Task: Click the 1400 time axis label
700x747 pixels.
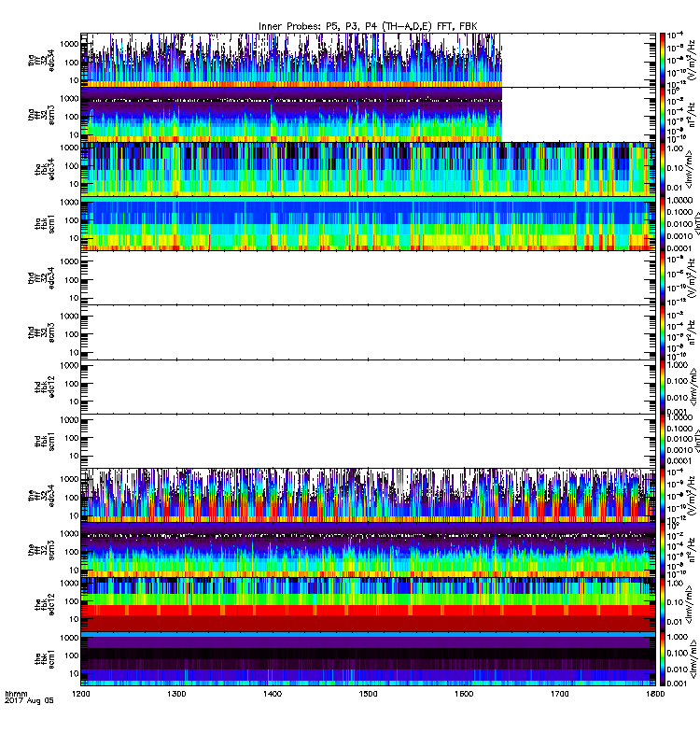Action: pyautogui.click(x=273, y=694)
